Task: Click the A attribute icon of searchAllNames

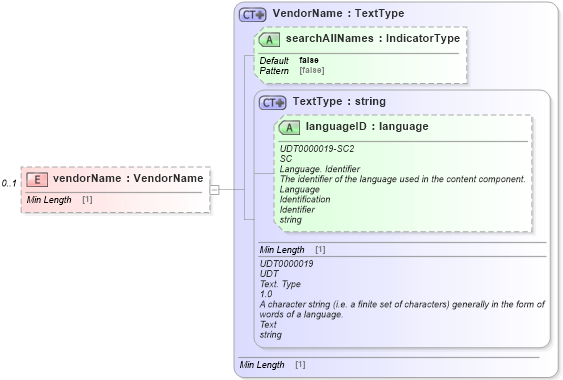Action: pos(269,40)
